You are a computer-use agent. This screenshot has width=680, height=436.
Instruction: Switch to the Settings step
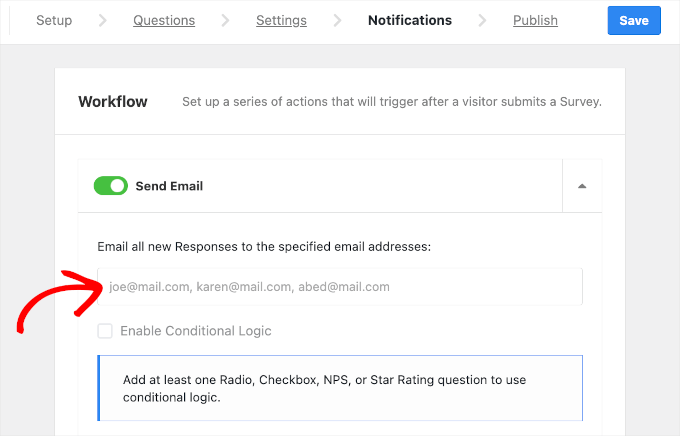(281, 20)
